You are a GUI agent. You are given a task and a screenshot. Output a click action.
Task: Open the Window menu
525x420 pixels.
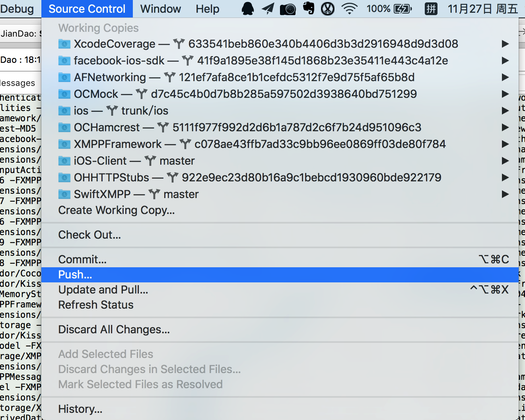pyautogui.click(x=161, y=9)
